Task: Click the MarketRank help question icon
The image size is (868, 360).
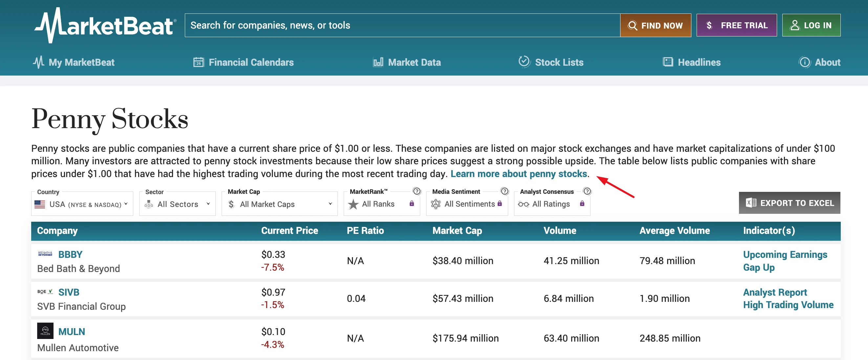Action: [x=417, y=191]
